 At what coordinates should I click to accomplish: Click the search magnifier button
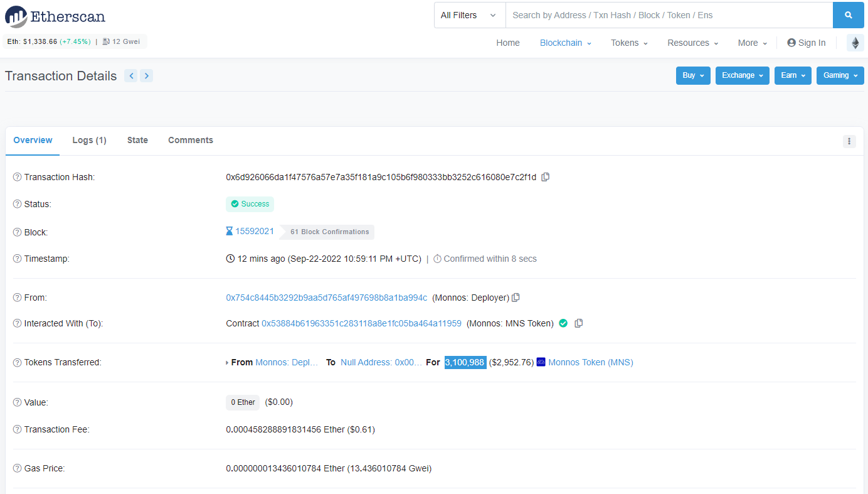[849, 15]
